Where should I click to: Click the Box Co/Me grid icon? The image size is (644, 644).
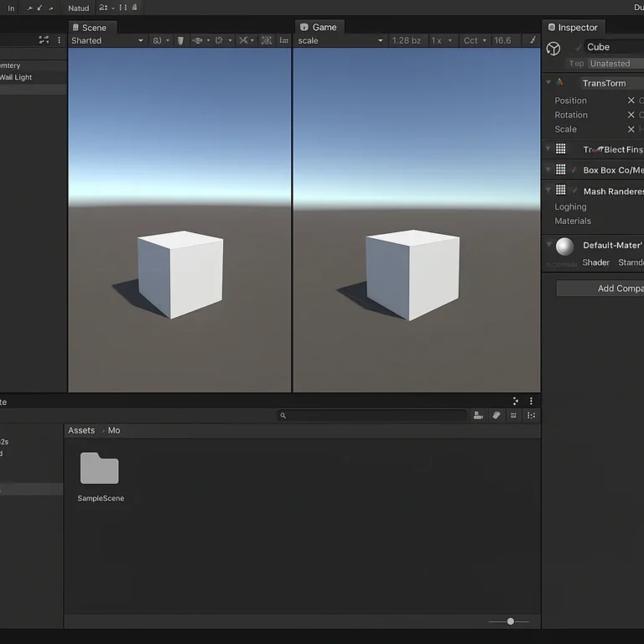[x=561, y=169]
